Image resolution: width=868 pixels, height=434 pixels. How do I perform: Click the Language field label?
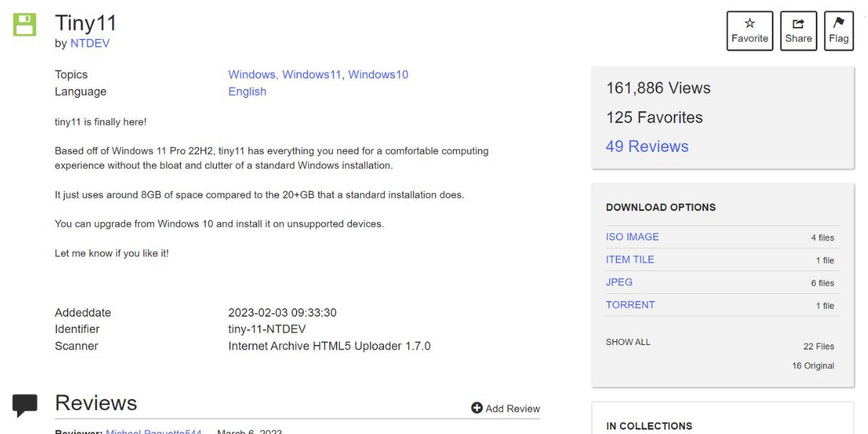[x=80, y=91]
